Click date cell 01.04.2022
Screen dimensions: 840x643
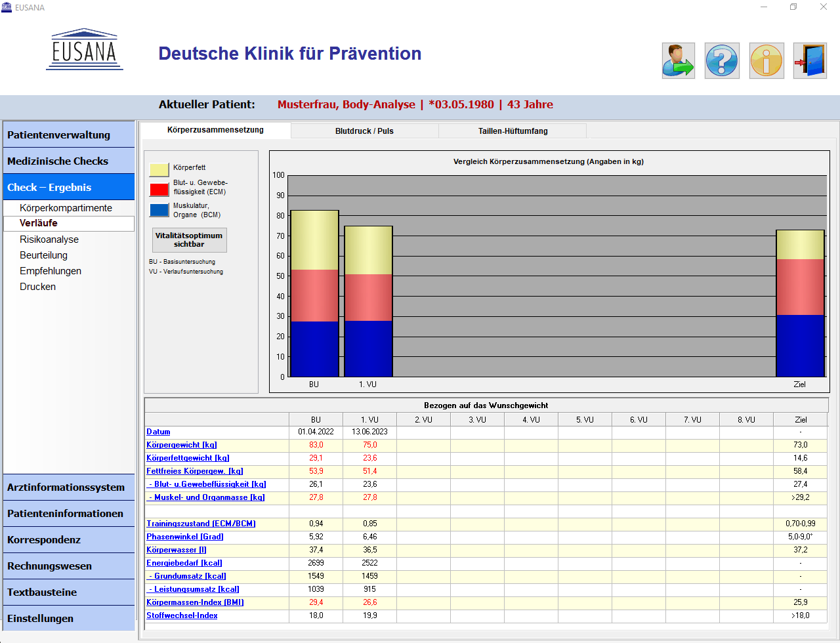click(x=316, y=432)
